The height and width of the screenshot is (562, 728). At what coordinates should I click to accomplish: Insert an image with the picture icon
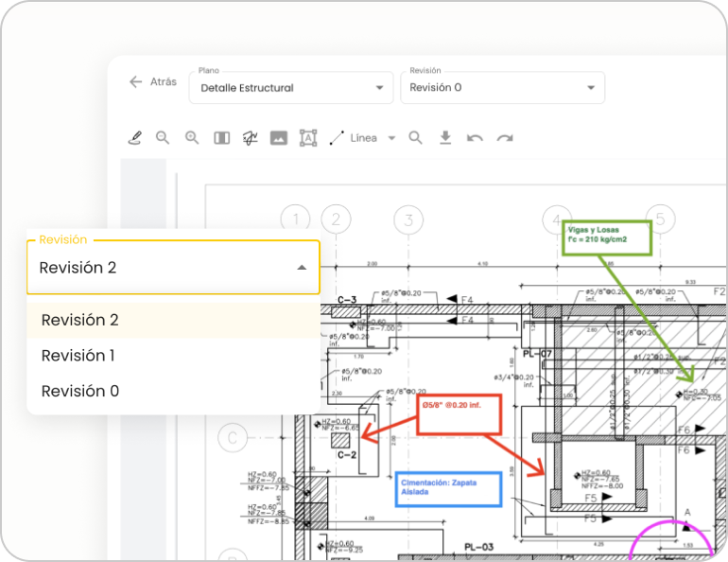coord(279,138)
